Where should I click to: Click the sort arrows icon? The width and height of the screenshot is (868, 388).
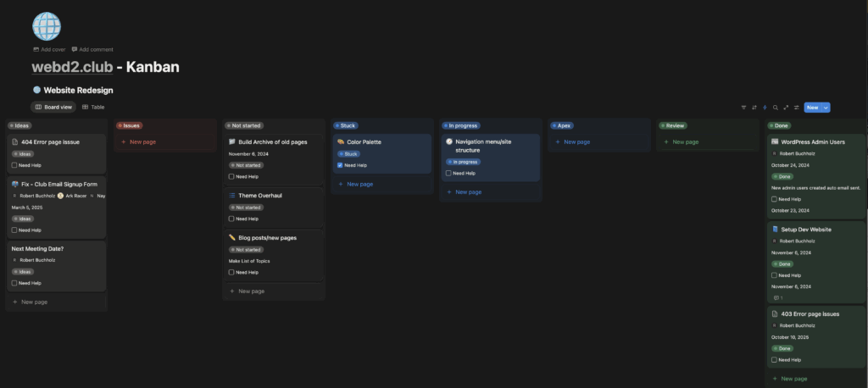pos(754,108)
